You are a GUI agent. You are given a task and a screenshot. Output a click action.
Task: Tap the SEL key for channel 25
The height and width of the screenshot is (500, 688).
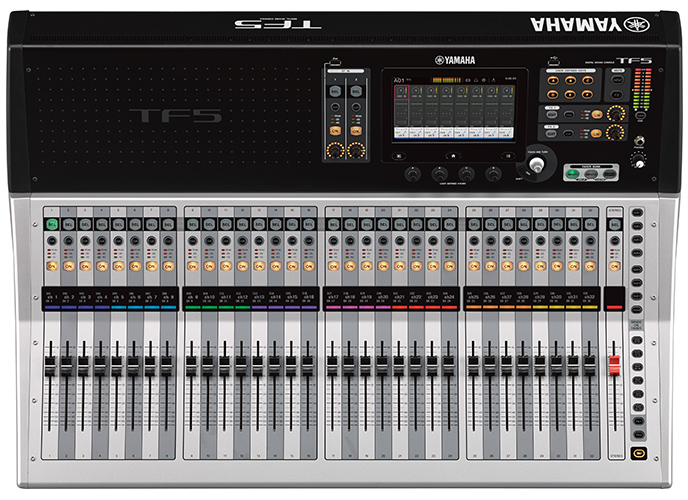(x=474, y=225)
